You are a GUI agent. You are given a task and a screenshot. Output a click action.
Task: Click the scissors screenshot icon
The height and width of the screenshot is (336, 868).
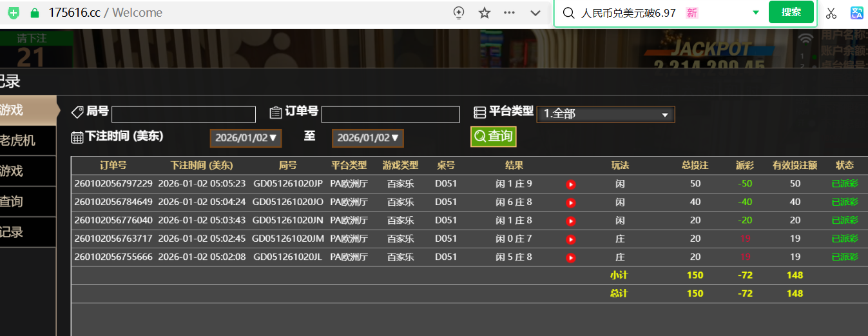831,13
